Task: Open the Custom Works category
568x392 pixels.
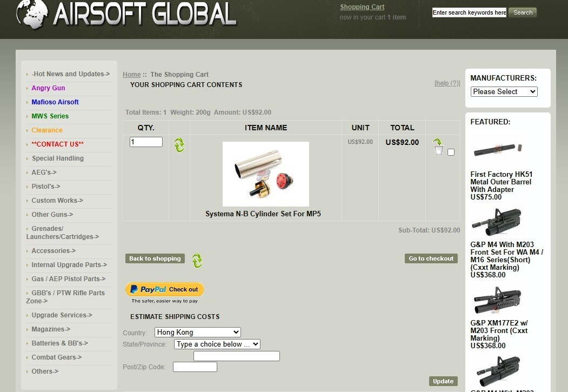Action: [57, 201]
